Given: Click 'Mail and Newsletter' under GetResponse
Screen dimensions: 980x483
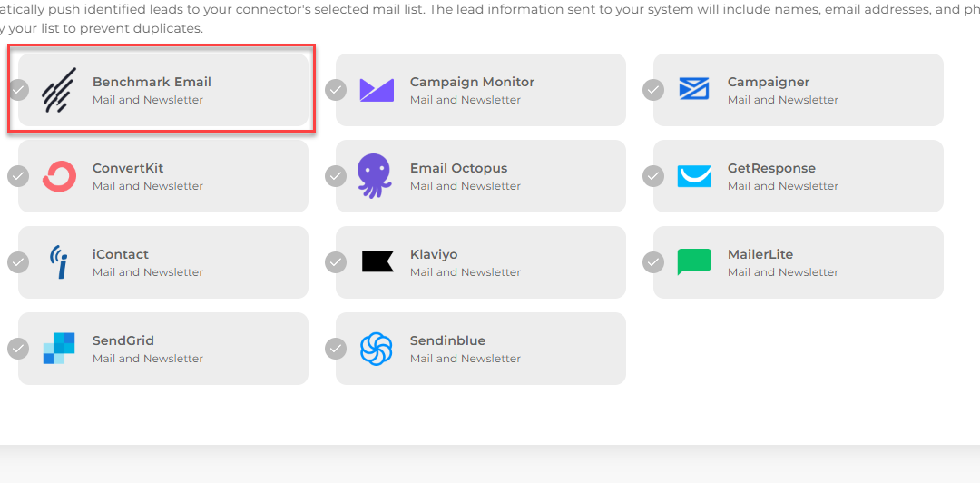Looking at the screenshot, I should [x=783, y=186].
